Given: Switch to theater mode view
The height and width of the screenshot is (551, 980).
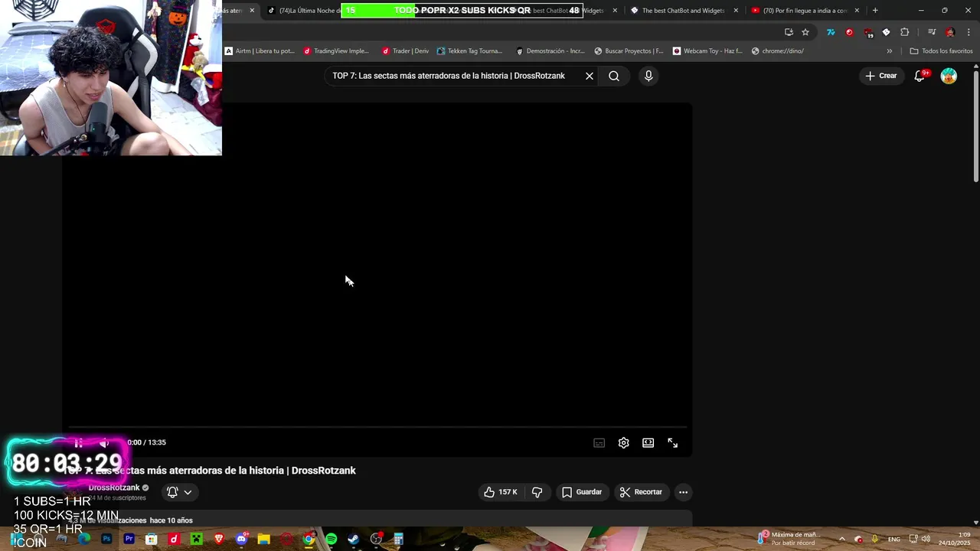Looking at the screenshot, I should (648, 442).
